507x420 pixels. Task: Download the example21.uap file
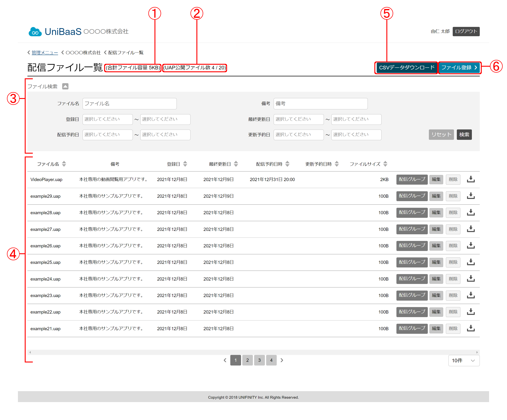(x=471, y=328)
